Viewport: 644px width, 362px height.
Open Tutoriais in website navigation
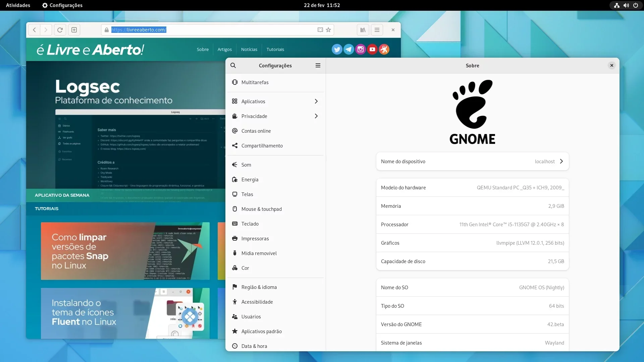pos(275,49)
